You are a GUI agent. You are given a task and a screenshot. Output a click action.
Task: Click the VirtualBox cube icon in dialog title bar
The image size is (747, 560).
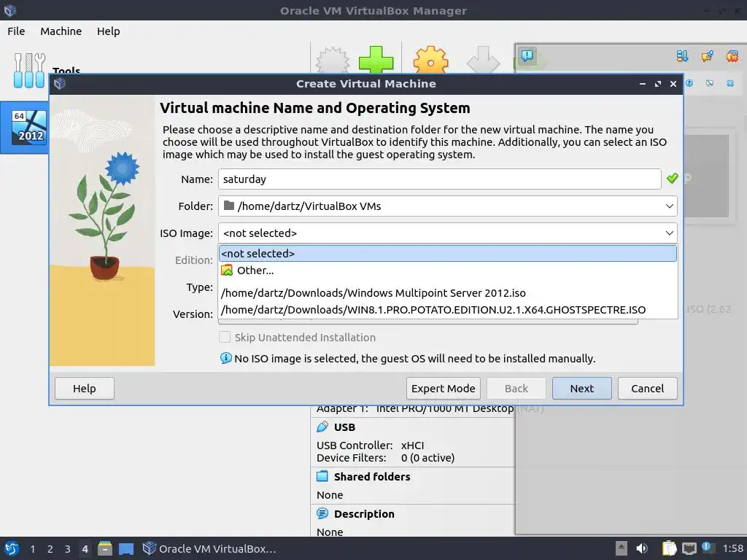[60, 84]
